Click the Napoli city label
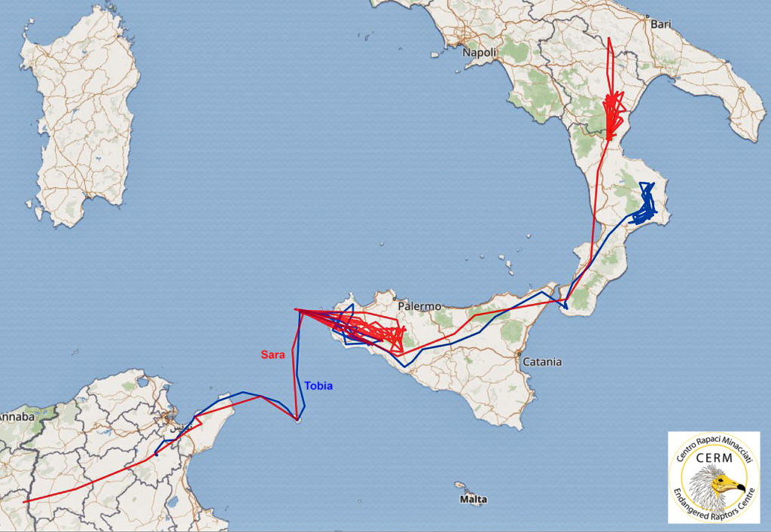This screenshot has height=532, width=771. point(480,53)
